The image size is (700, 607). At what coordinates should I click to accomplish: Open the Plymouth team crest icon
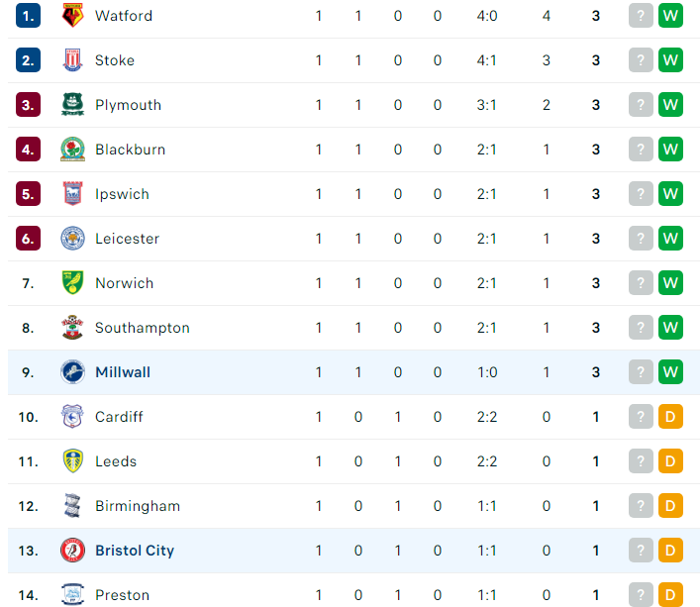tap(72, 104)
